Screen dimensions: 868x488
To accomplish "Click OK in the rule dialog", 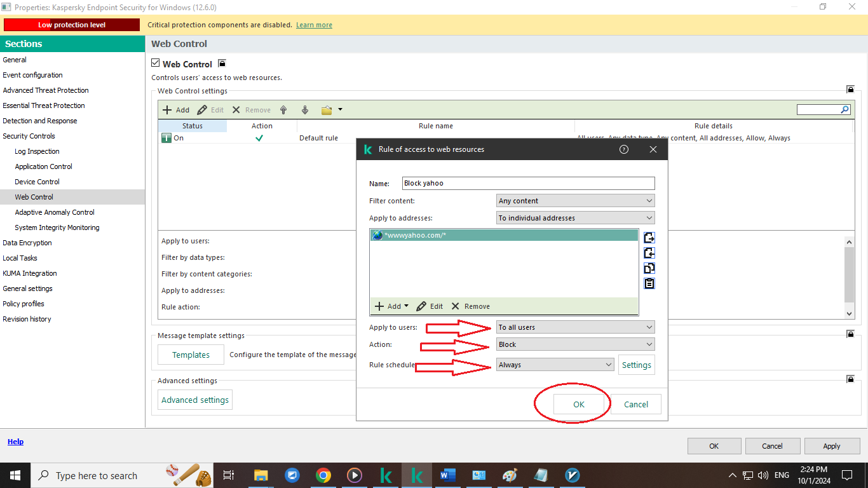I will coord(579,404).
